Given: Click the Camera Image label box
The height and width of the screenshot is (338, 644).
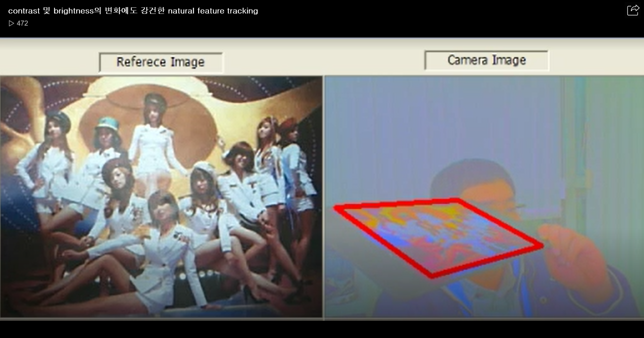Looking at the screenshot, I should (x=487, y=60).
